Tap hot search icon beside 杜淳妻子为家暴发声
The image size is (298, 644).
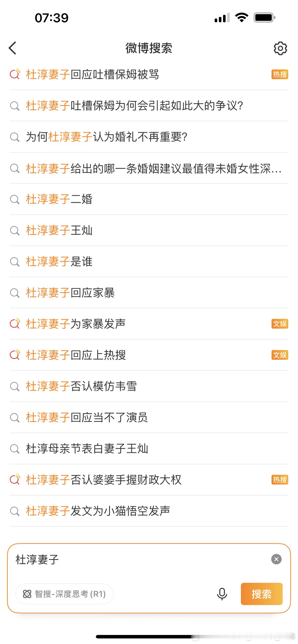pos(15,324)
